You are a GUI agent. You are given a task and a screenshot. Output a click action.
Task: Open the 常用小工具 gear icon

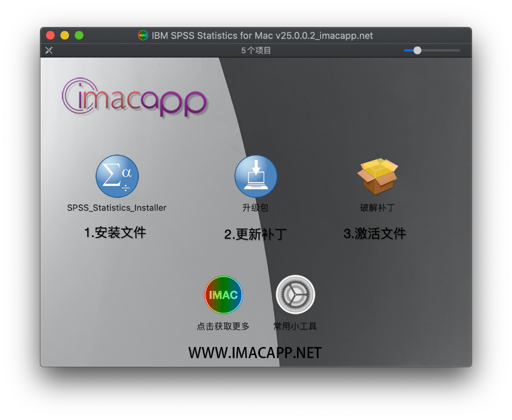click(x=295, y=294)
